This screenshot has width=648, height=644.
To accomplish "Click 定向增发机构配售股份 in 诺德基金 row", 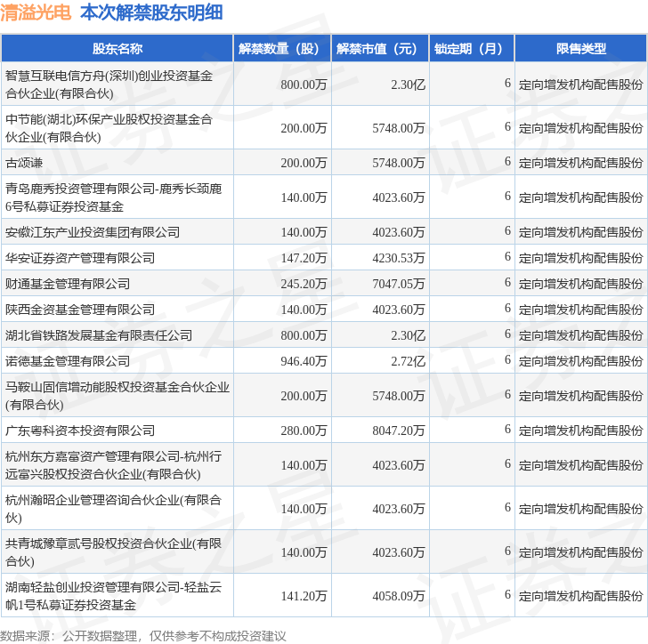I will 580,361.
